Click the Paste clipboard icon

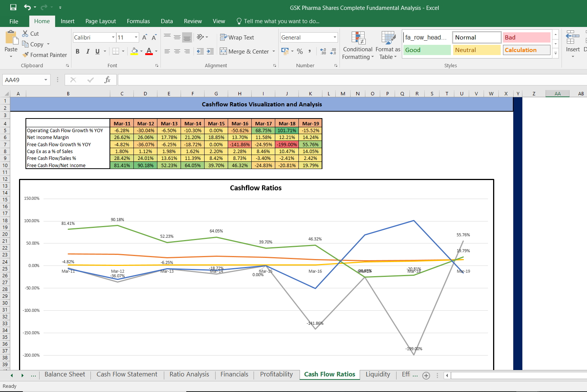point(11,38)
